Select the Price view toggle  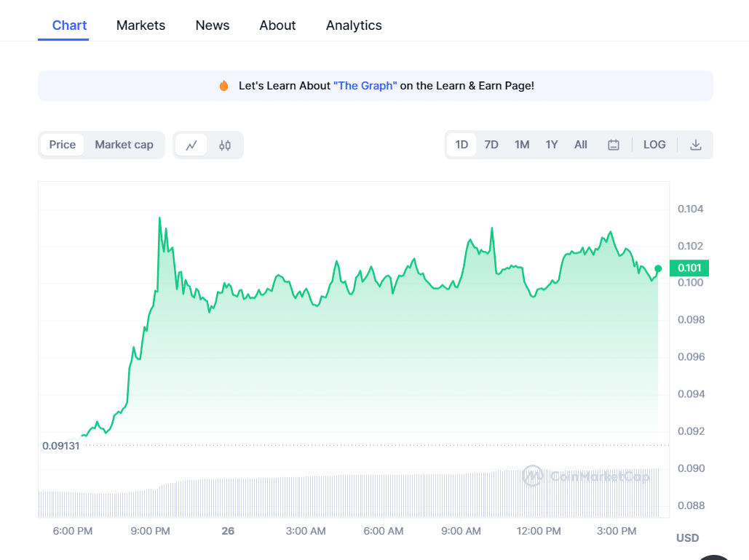click(63, 145)
